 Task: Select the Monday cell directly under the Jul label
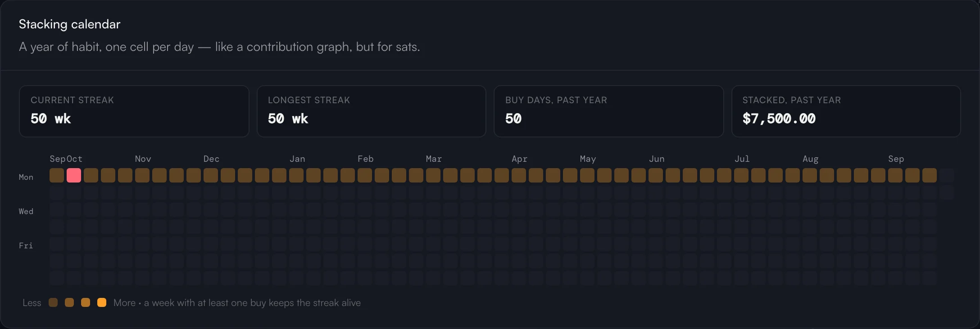[741, 175]
